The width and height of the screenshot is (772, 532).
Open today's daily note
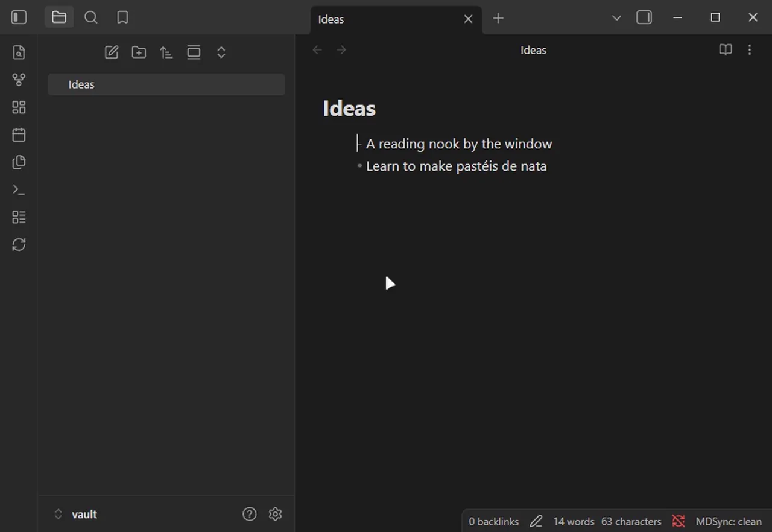(x=19, y=135)
